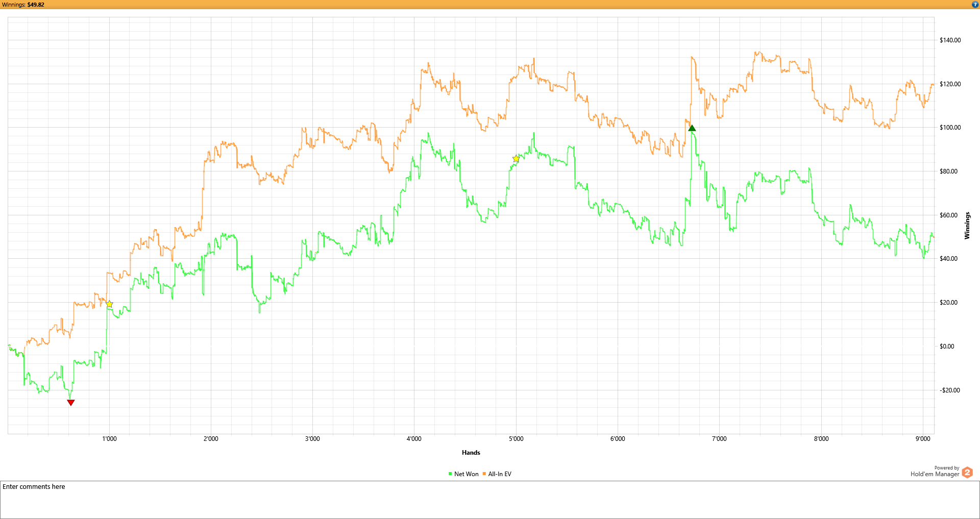Click the orange All-In EV legend square

[484, 474]
